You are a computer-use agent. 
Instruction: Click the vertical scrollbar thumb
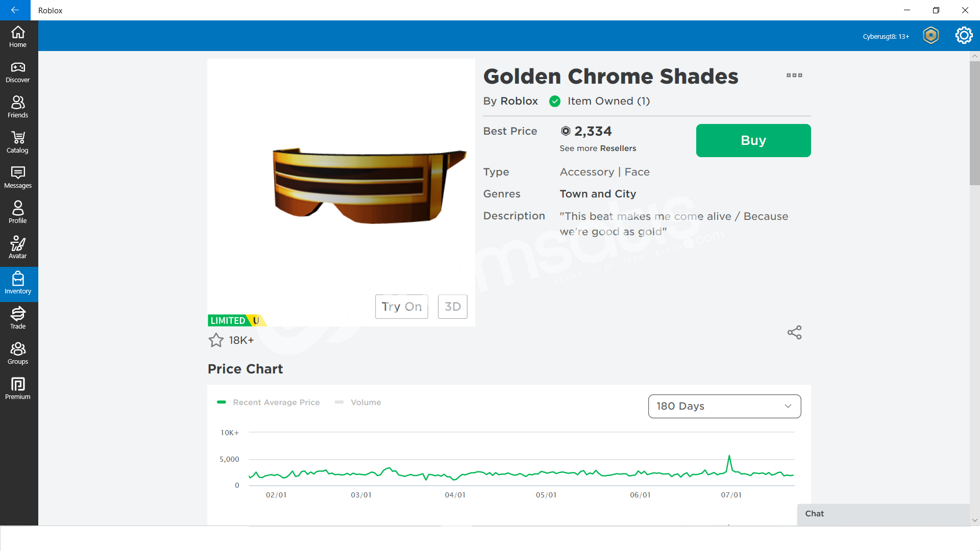point(975,123)
